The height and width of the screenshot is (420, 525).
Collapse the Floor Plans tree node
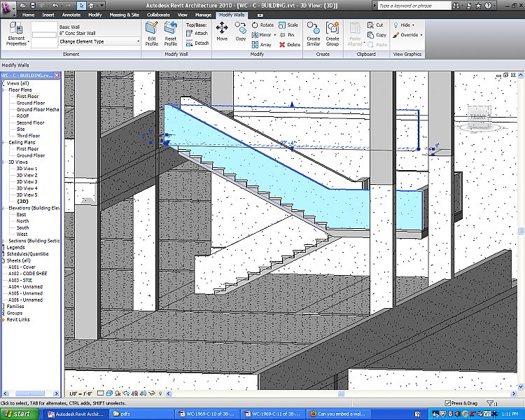click(3, 90)
